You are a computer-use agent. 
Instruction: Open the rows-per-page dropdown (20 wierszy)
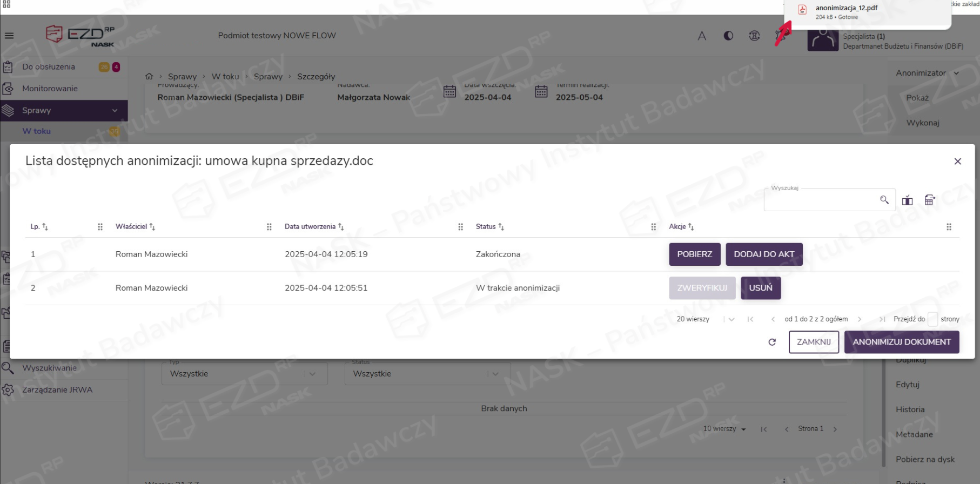click(x=731, y=319)
